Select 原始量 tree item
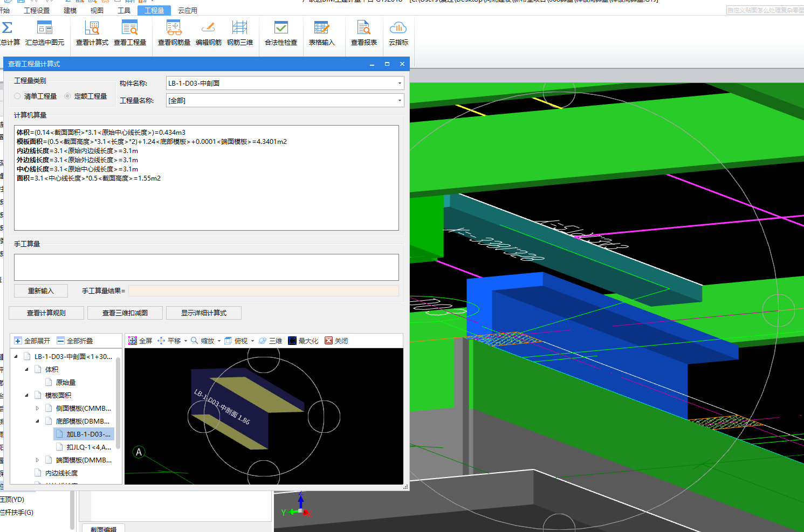The height and width of the screenshot is (532, 804). tap(66, 382)
